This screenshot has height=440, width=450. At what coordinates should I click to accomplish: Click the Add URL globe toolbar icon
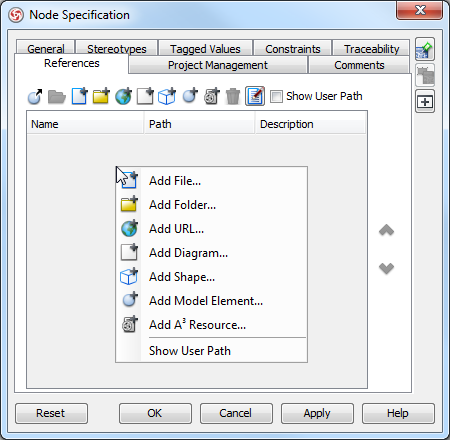123,97
